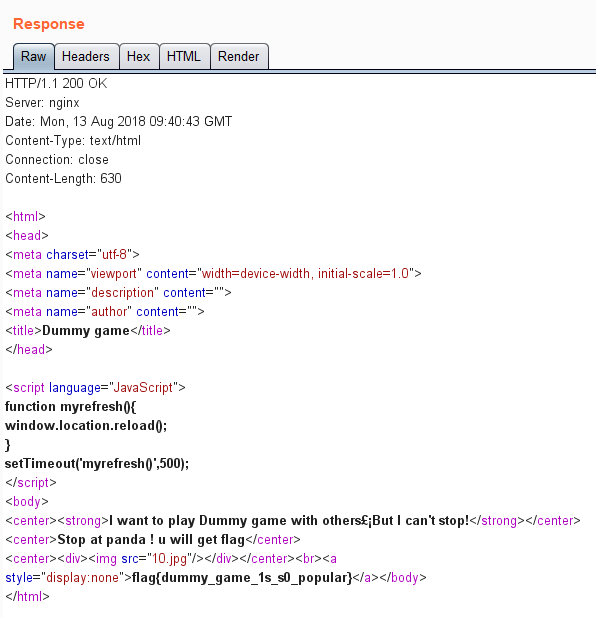The image size is (596, 617).
Task: Click the Connection: close header
Action: pyautogui.click(x=57, y=159)
